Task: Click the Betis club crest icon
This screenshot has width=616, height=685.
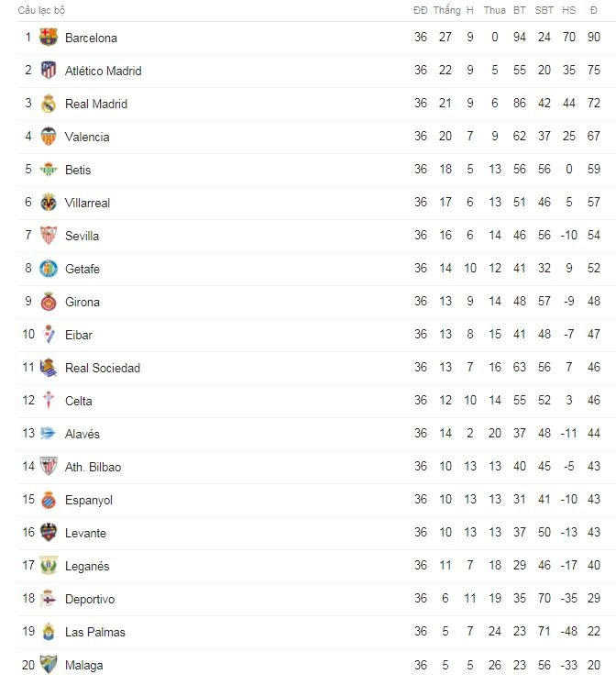Action: (49, 170)
